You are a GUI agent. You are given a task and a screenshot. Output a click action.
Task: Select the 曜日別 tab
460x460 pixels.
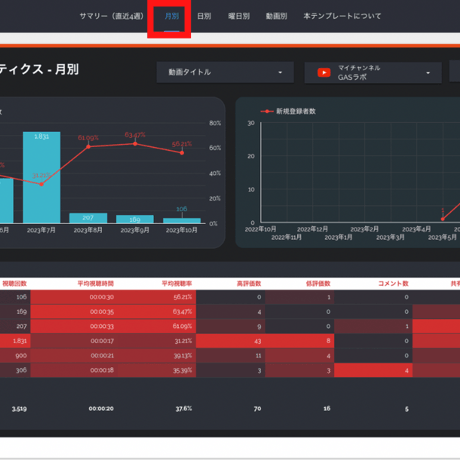pos(239,16)
